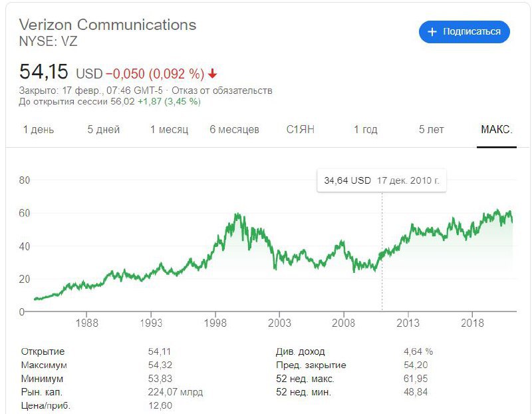Click the Verizon Communications title

(108, 25)
